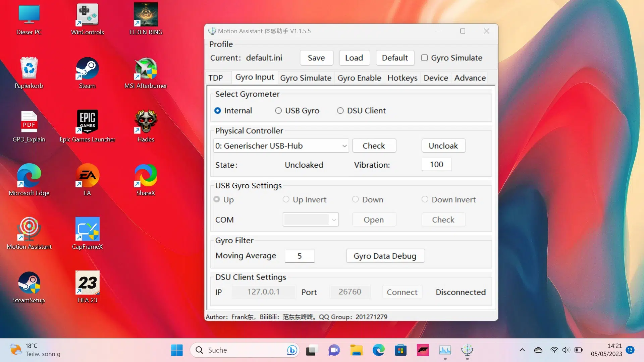Click the Gyro Data Debug button
644x362 pixels.
pos(385,256)
